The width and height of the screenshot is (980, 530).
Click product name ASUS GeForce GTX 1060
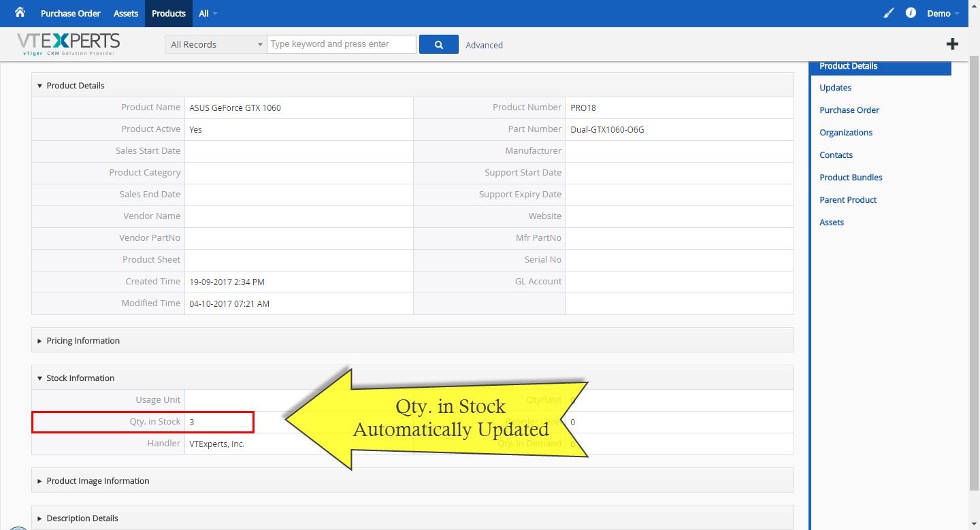(x=235, y=107)
